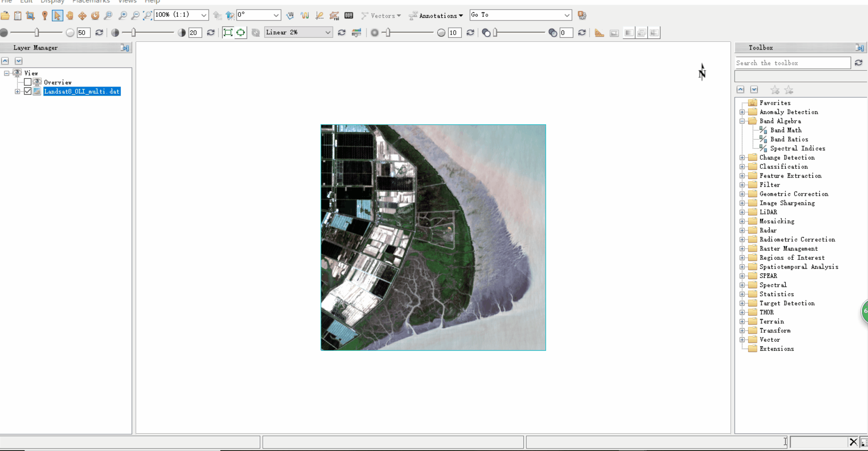Click the fixed Zoom Out magnifier

135,15
